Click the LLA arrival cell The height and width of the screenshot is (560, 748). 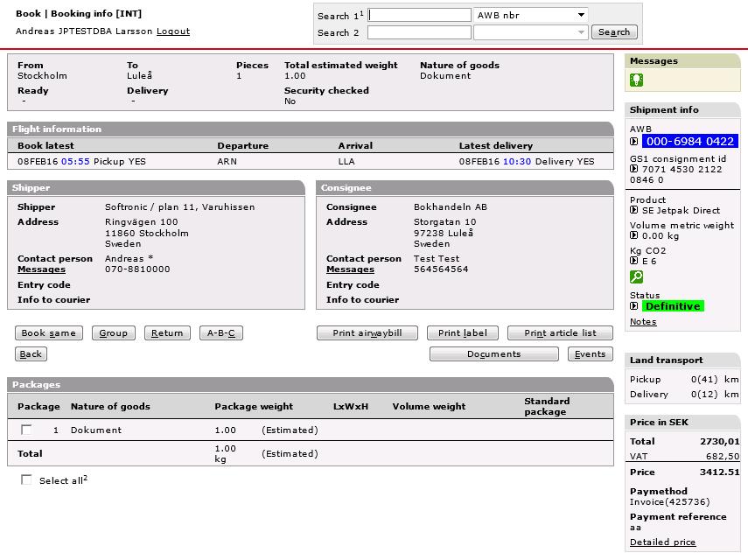coord(346,161)
